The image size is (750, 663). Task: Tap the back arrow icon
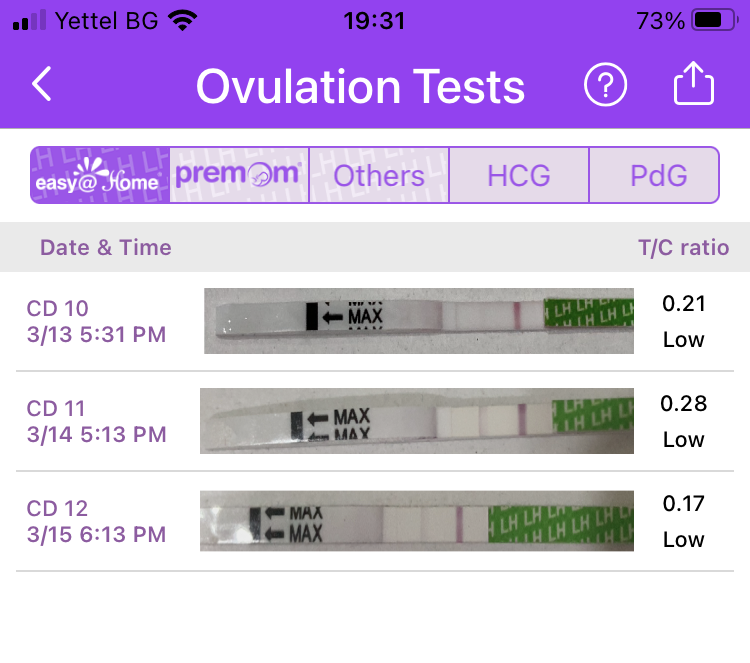coord(41,86)
